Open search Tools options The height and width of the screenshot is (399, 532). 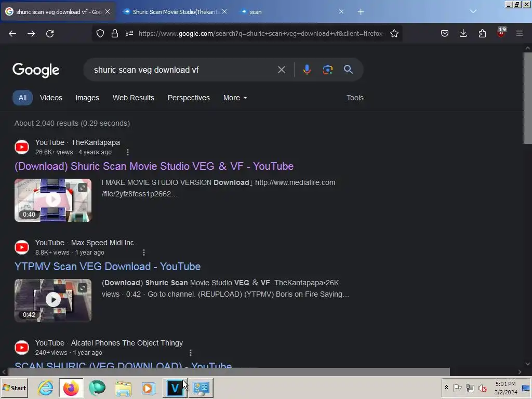coord(355,98)
